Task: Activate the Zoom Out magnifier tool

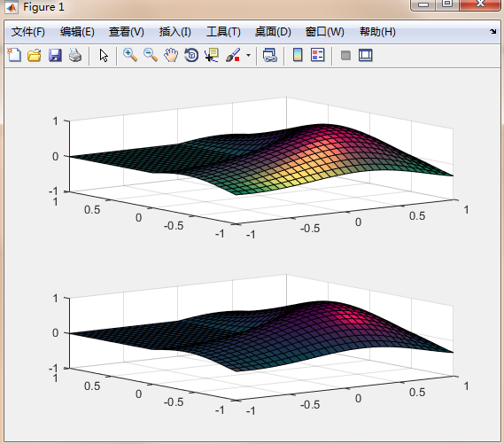Action: (151, 55)
